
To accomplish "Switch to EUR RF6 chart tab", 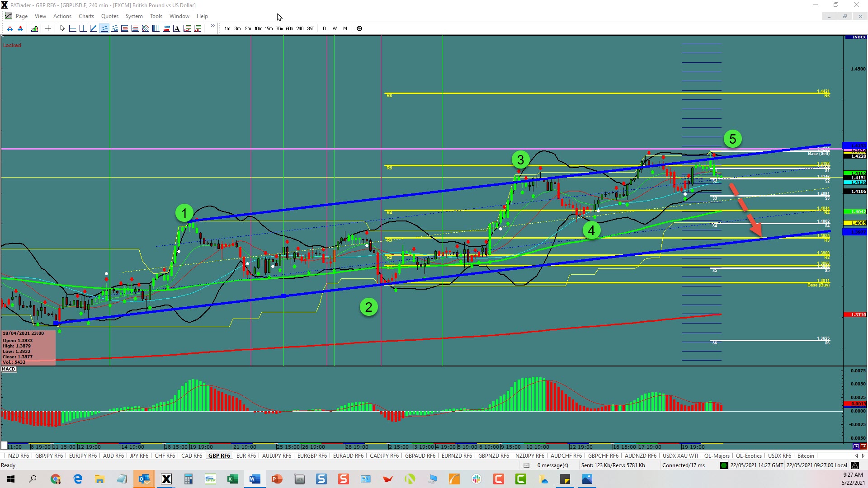I will [246, 456].
